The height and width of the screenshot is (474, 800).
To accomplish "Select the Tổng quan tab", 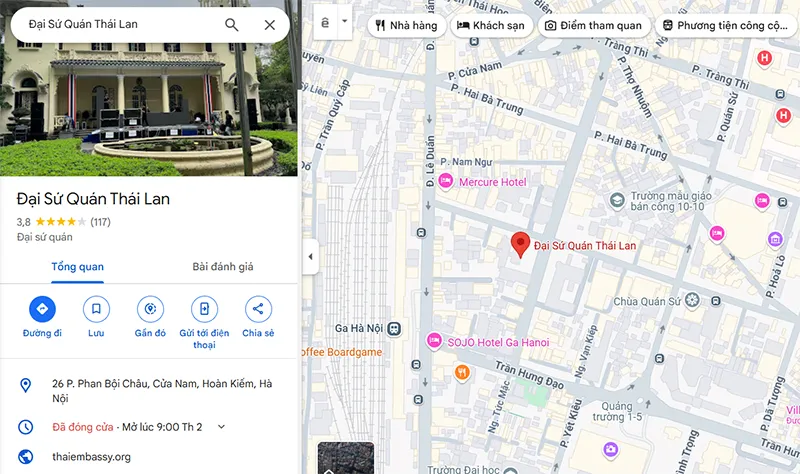I will pyautogui.click(x=78, y=266).
